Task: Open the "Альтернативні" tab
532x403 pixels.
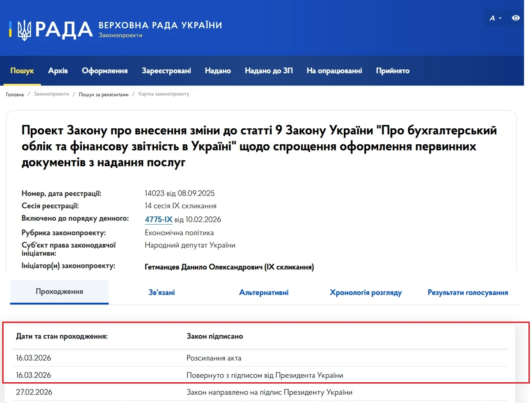Action: coord(264,292)
